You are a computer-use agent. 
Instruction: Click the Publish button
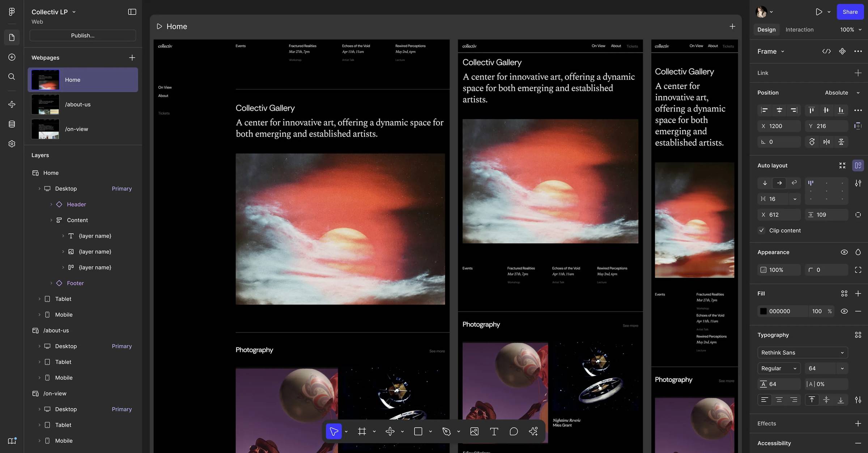pyautogui.click(x=83, y=35)
